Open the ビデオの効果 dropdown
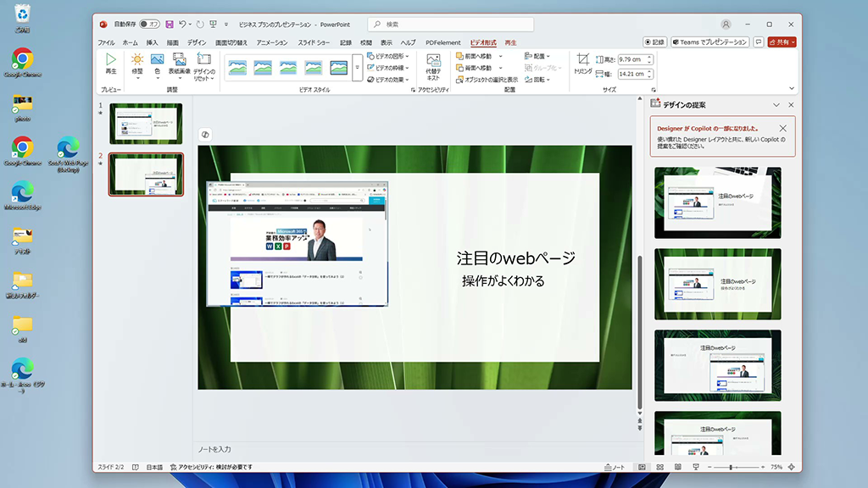The height and width of the screenshot is (488, 868). [388, 80]
